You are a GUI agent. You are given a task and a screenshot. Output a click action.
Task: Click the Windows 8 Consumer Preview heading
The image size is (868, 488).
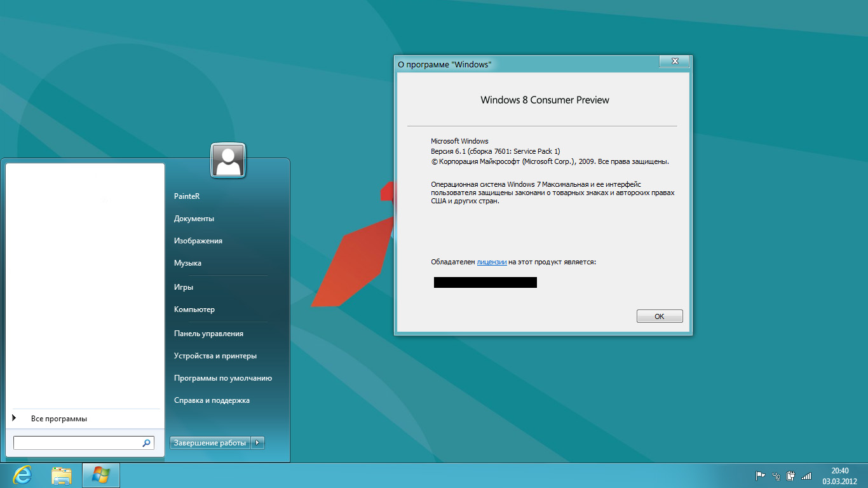[x=545, y=100]
